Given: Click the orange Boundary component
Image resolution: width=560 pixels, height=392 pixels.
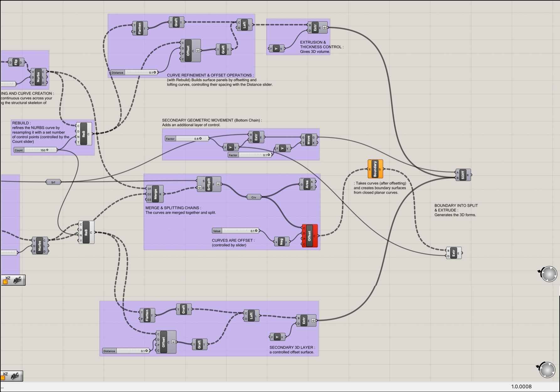Looking at the screenshot, I should (x=375, y=169).
